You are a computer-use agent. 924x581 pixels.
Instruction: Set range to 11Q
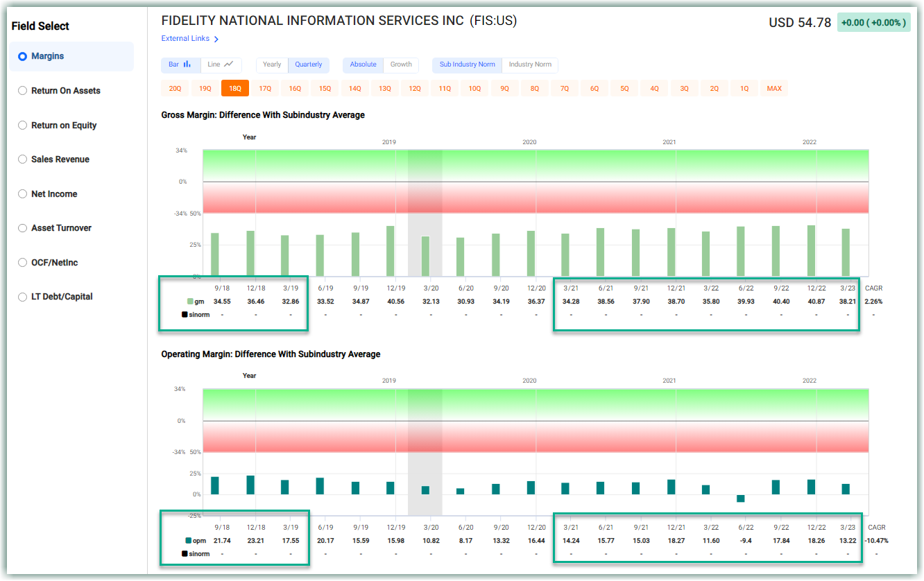point(445,89)
